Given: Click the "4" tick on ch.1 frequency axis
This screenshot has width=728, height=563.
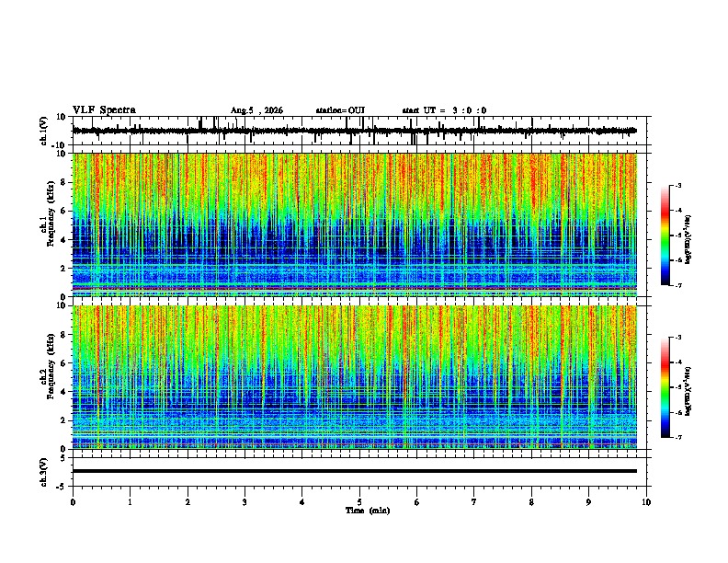Looking at the screenshot, I should coord(63,240).
